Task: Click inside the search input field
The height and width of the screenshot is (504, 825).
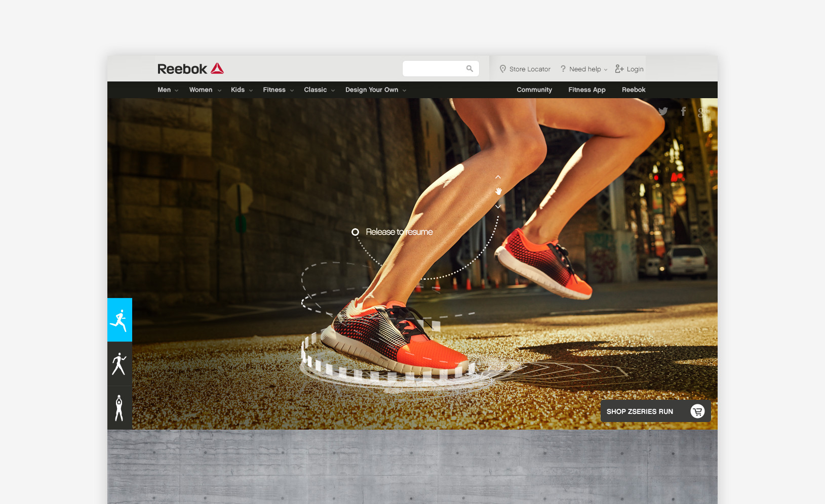Action: click(433, 69)
